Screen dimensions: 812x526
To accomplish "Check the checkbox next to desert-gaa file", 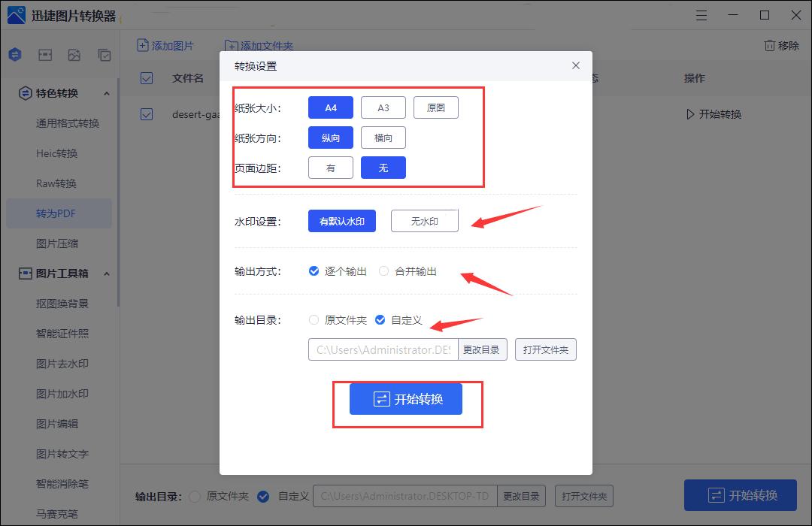I will pyautogui.click(x=147, y=113).
